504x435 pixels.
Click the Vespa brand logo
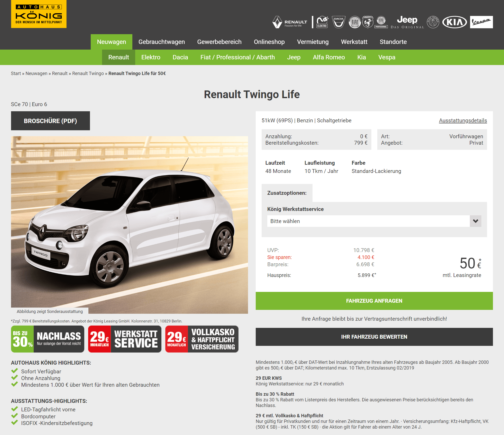[481, 22]
